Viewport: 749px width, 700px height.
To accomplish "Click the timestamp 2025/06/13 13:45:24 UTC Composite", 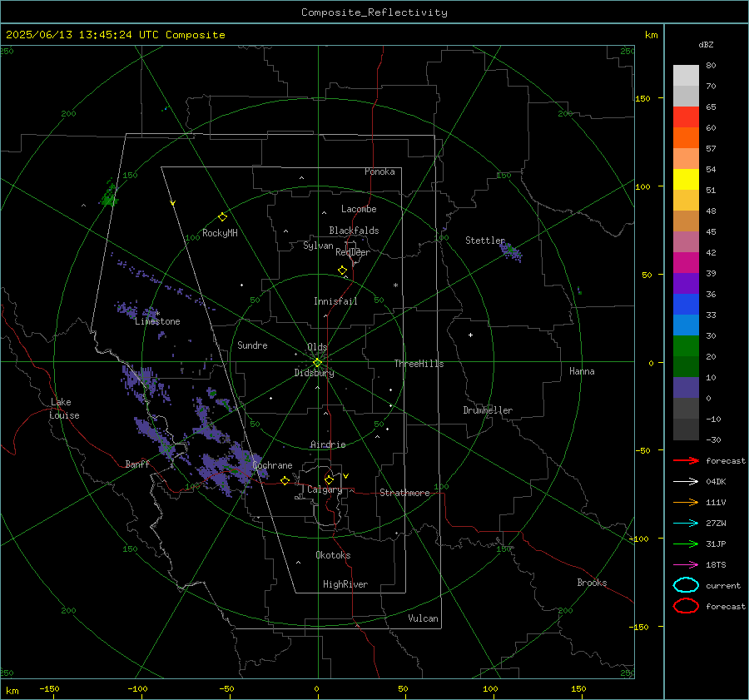I will pos(115,35).
